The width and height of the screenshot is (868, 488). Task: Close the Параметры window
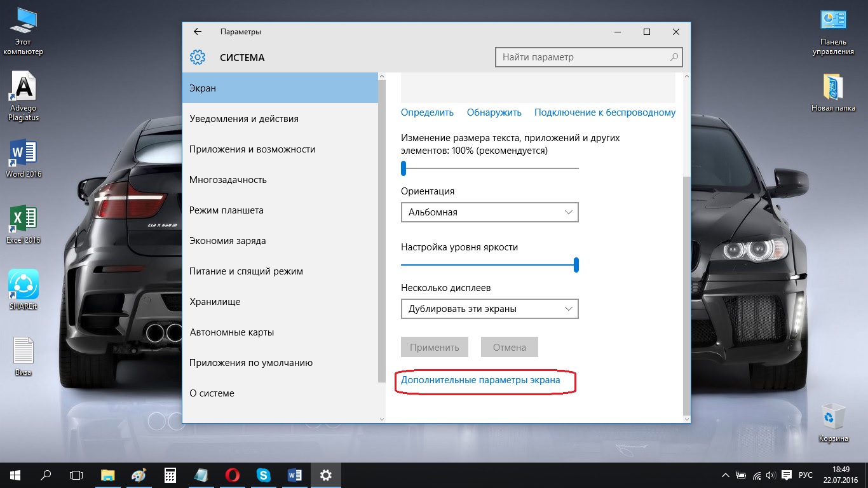click(x=675, y=32)
